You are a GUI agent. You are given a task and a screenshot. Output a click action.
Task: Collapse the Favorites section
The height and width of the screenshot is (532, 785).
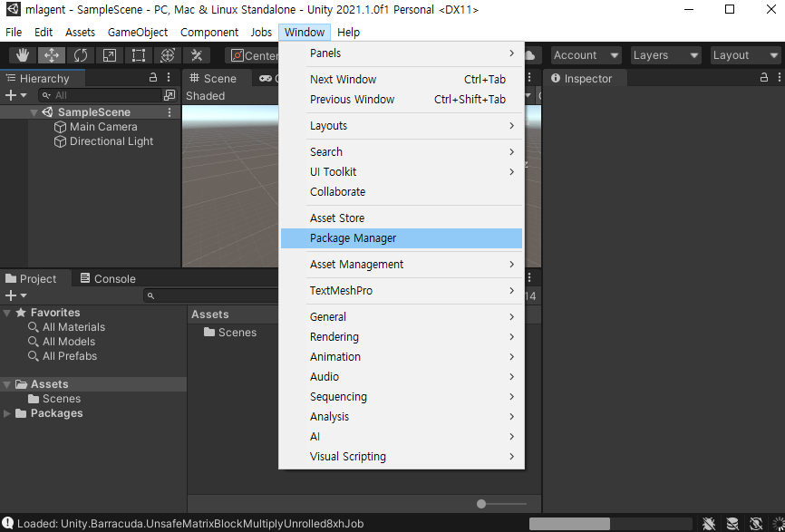7,313
